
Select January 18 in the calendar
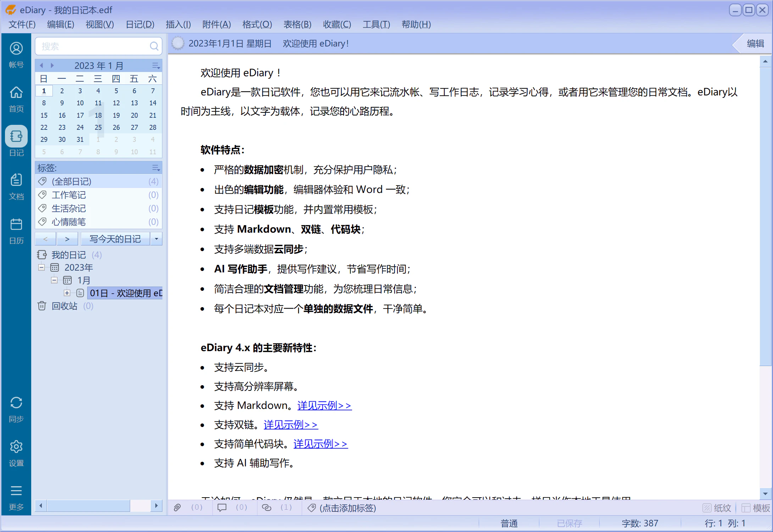[x=98, y=115]
